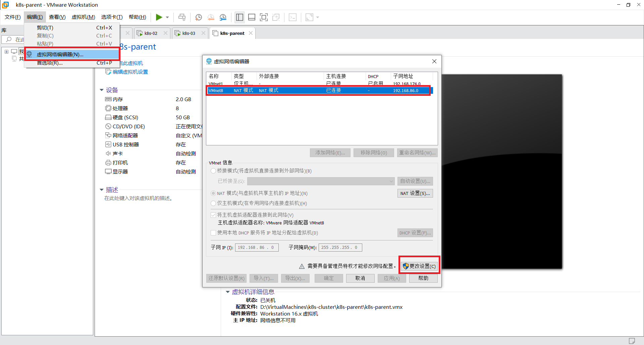Click the status bar message icon
The width and height of the screenshot is (644, 345).
coord(632,341)
